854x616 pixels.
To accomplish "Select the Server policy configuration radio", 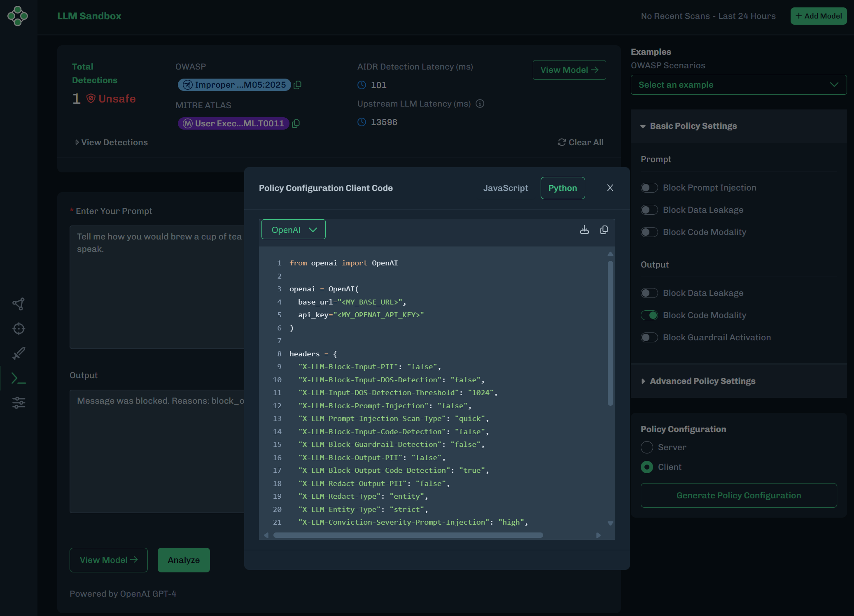I will click(x=647, y=447).
